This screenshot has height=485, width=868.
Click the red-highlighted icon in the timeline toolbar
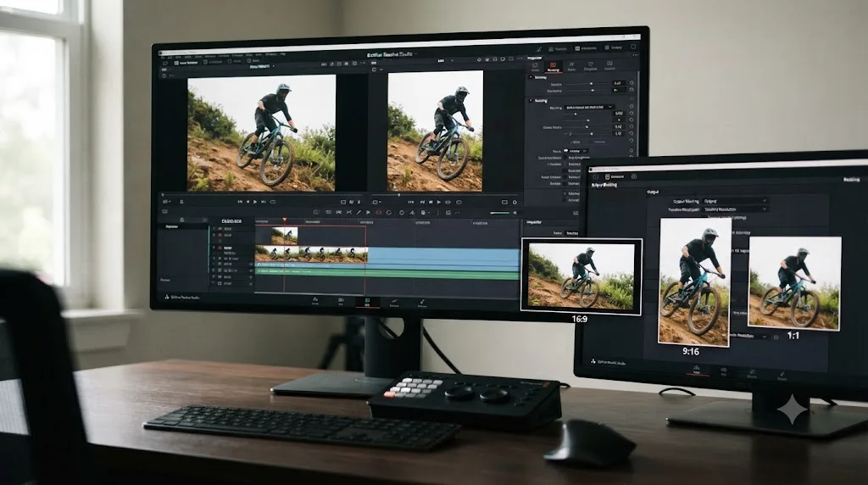coord(379,212)
